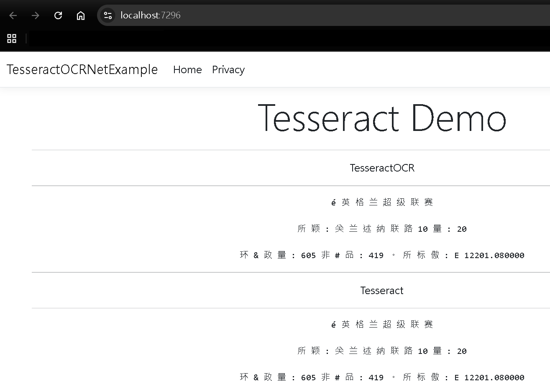550x392 pixels.
Task: Click the browser home icon
Action: tap(81, 15)
